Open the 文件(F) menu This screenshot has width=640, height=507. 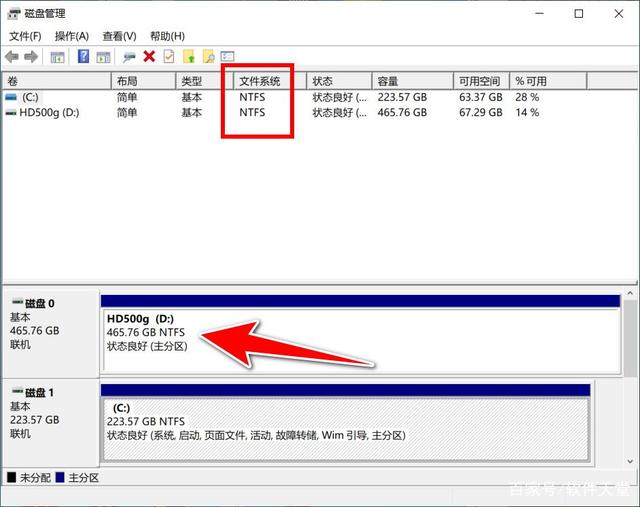[25, 36]
